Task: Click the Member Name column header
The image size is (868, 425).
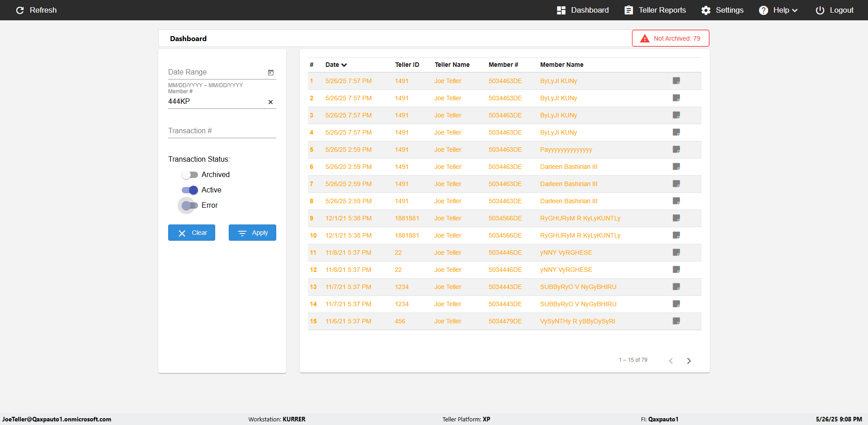Action: [x=561, y=65]
